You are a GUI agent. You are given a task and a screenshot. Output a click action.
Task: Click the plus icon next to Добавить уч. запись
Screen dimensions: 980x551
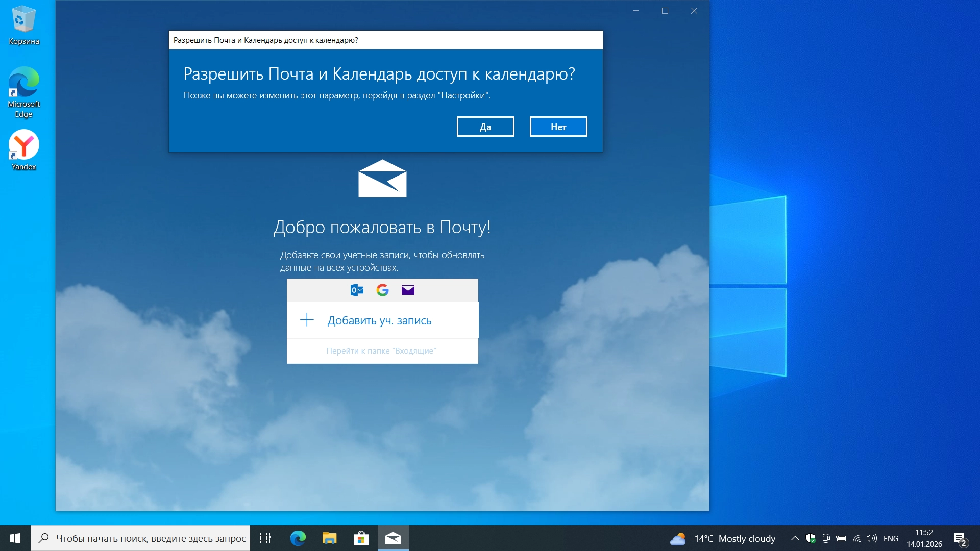click(x=307, y=320)
